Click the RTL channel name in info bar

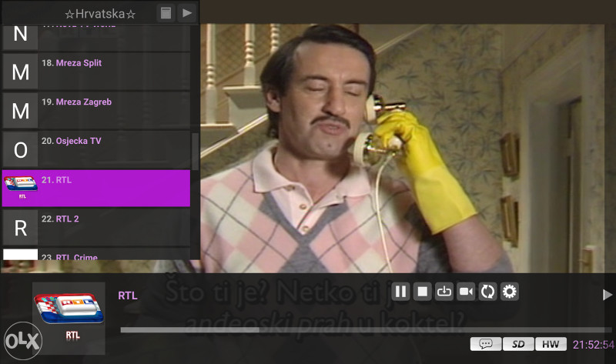point(128,296)
